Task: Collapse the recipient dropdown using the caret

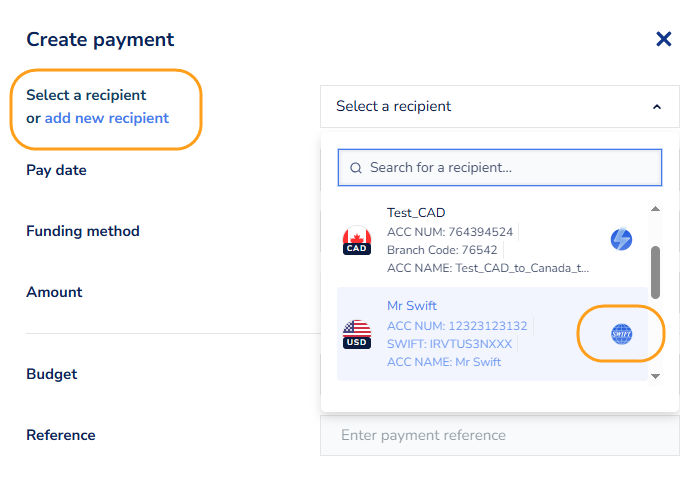Action: [657, 106]
